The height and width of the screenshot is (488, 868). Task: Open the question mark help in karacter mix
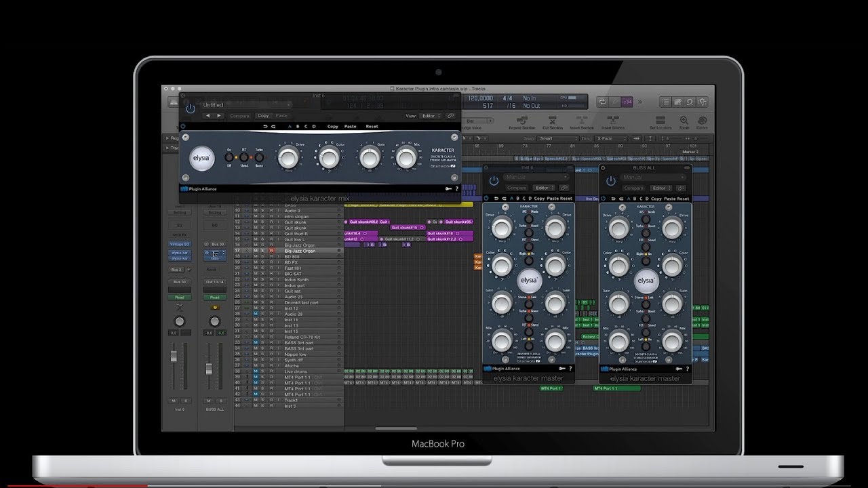pyautogui.click(x=456, y=188)
